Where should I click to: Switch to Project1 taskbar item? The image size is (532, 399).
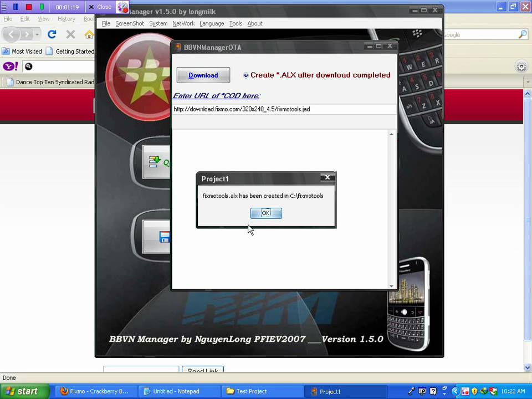pyautogui.click(x=345, y=391)
